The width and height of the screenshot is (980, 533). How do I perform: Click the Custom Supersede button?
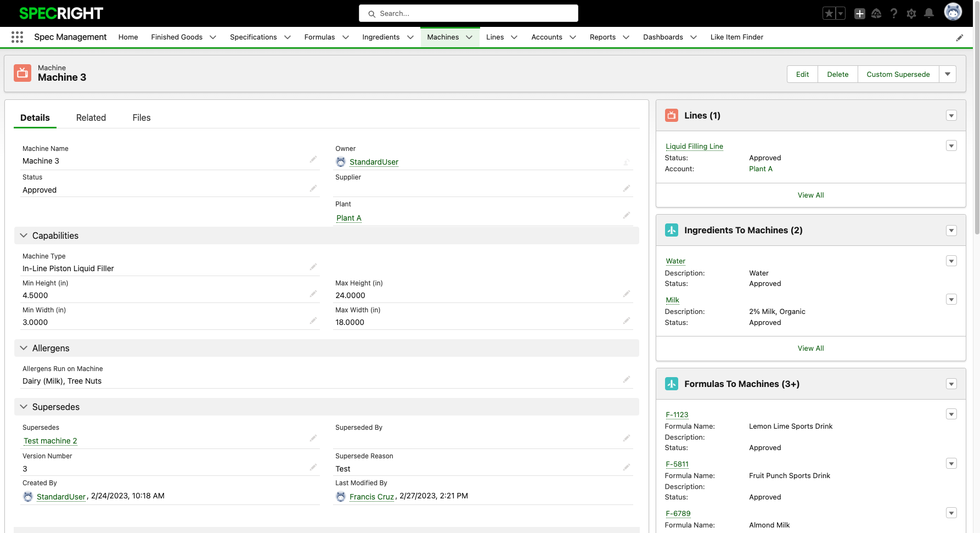point(898,74)
